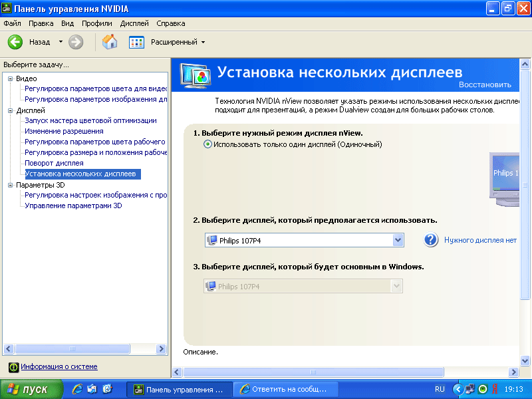Expand hidden tray icons arrow

click(458, 389)
